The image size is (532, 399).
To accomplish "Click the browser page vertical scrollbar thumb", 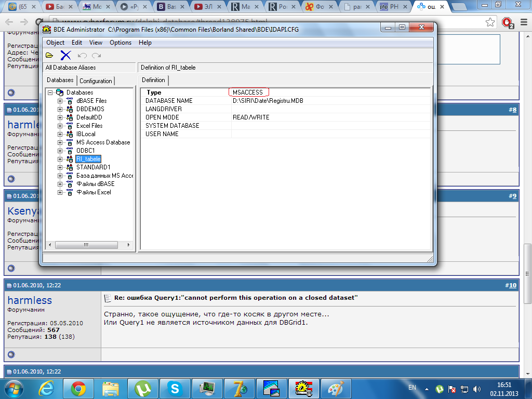I will 528,274.
